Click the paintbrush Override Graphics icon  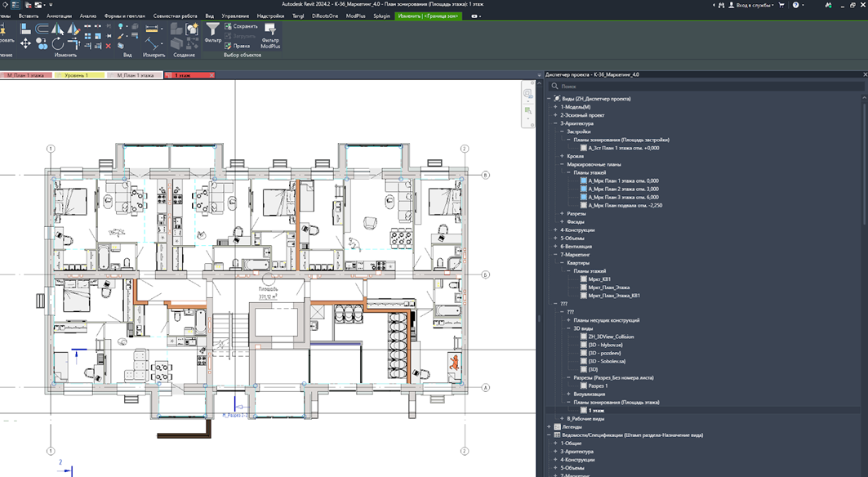[120, 37]
